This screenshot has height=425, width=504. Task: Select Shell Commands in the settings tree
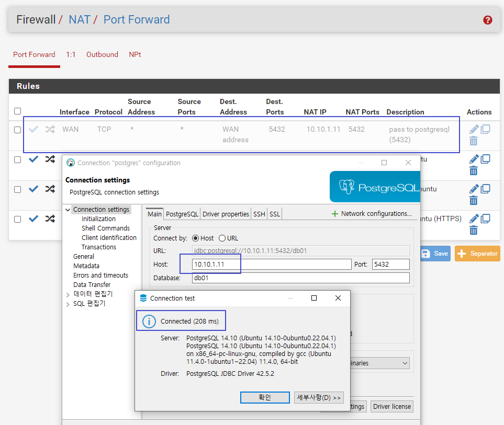point(106,228)
